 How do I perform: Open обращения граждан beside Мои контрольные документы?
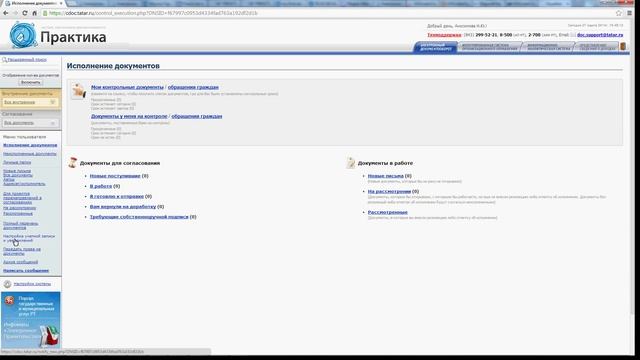click(x=193, y=87)
